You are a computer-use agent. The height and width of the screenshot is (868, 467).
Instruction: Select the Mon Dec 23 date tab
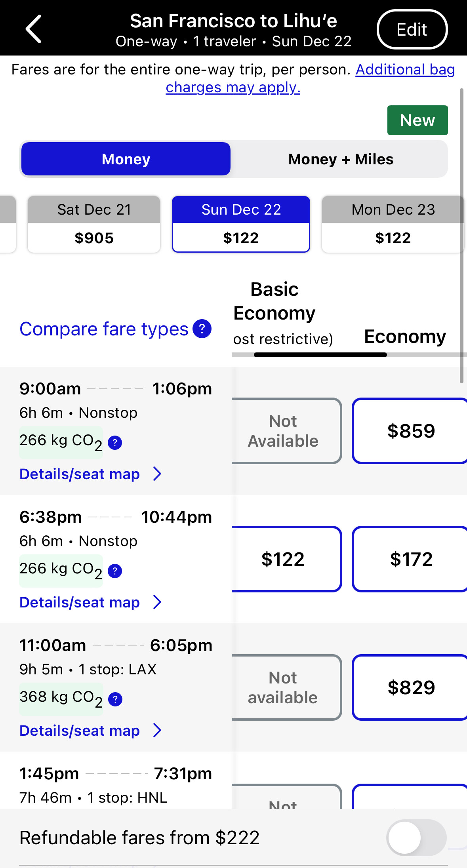point(393,224)
